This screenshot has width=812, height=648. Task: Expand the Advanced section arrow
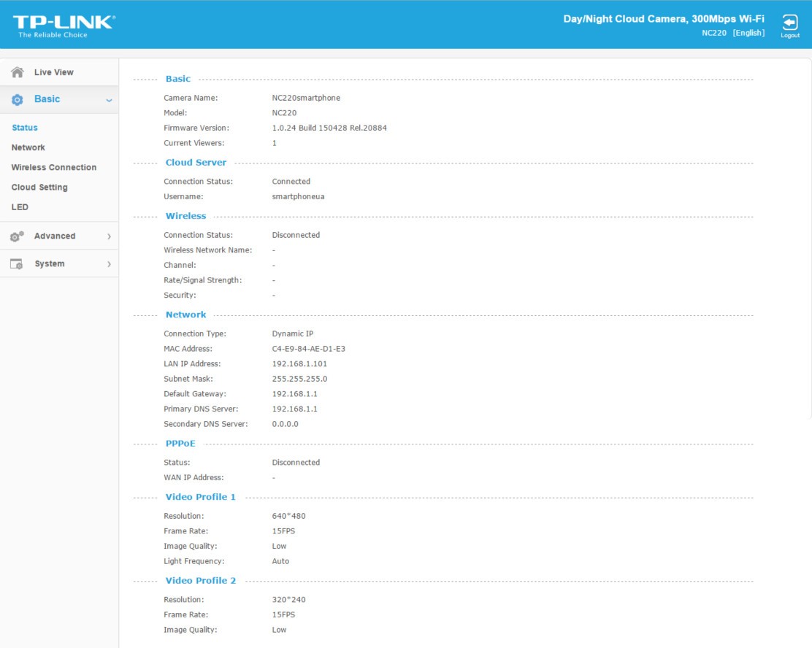[x=109, y=236]
